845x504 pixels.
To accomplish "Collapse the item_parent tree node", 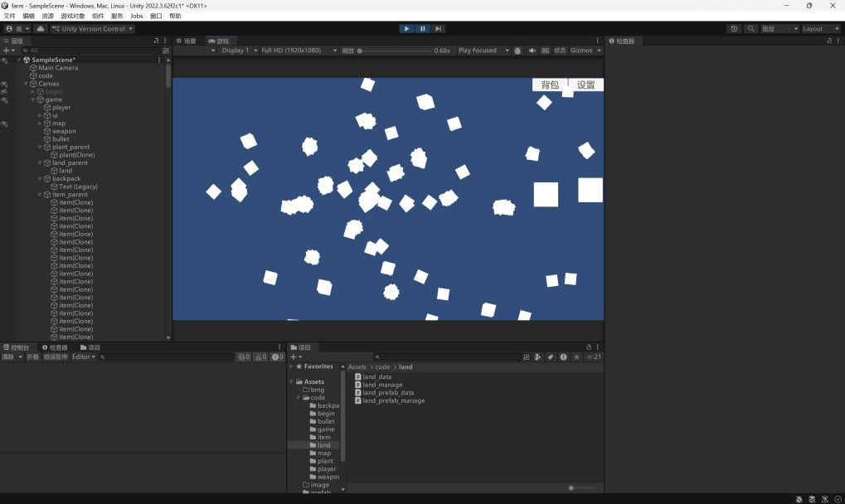I will (40, 195).
